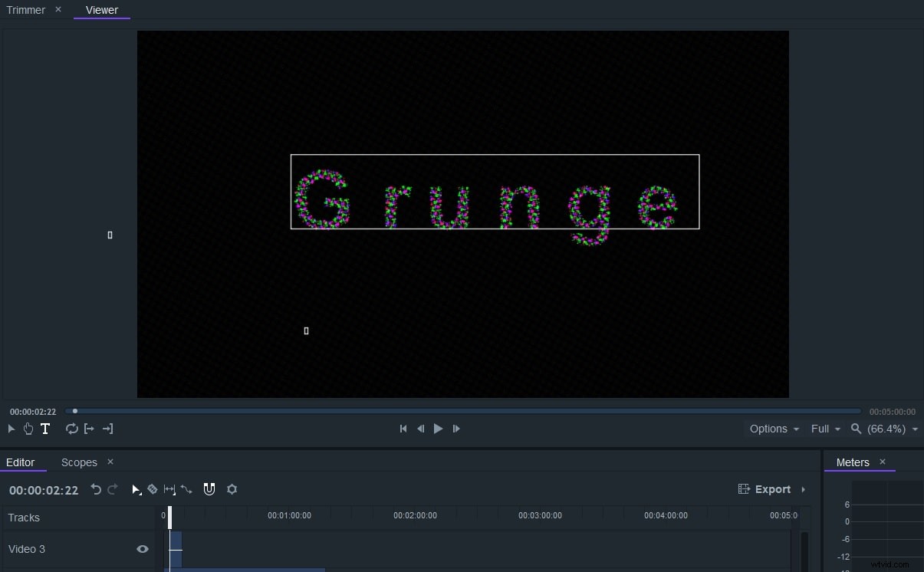
Task: Toggle timeline snapping with the magnet icon
Action: pyautogui.click(x=209, y=489)
